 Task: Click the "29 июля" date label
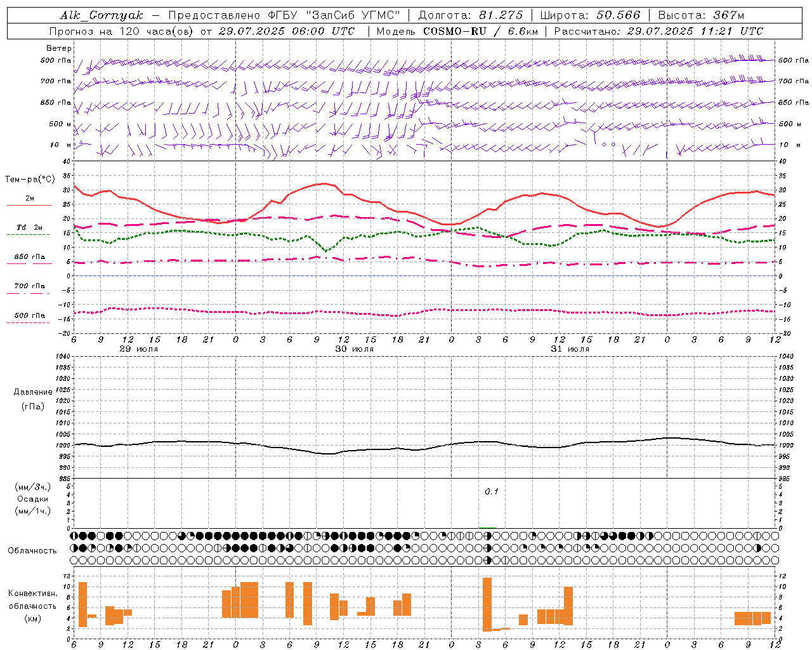139,349
